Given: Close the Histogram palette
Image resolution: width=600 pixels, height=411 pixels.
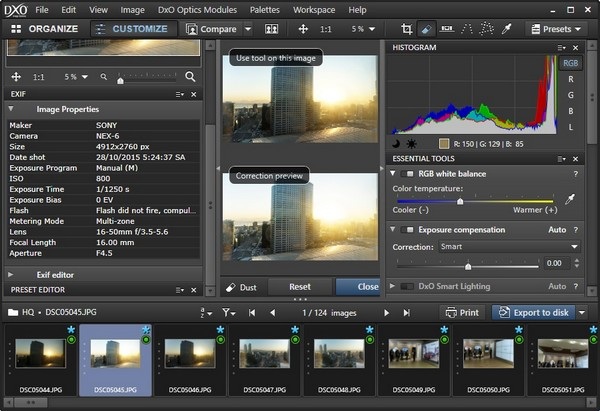Looking at the screenshot, I should point(576,48).
